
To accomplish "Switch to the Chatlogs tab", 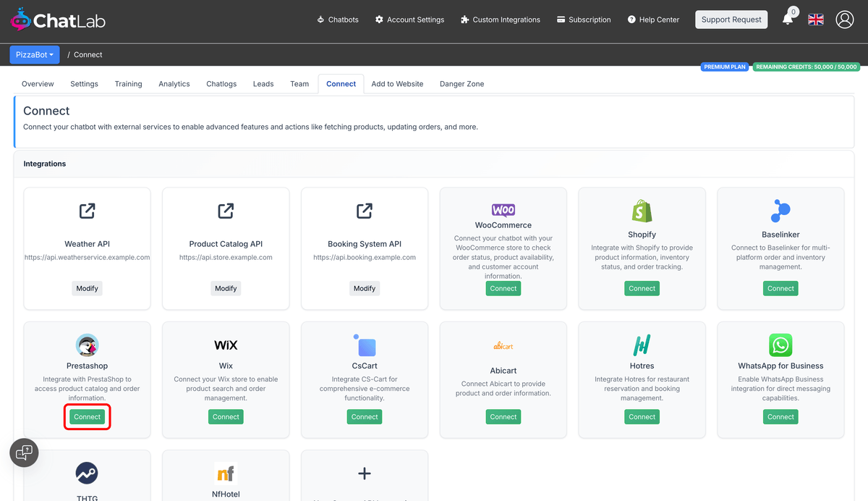I will tap(221, 83).
